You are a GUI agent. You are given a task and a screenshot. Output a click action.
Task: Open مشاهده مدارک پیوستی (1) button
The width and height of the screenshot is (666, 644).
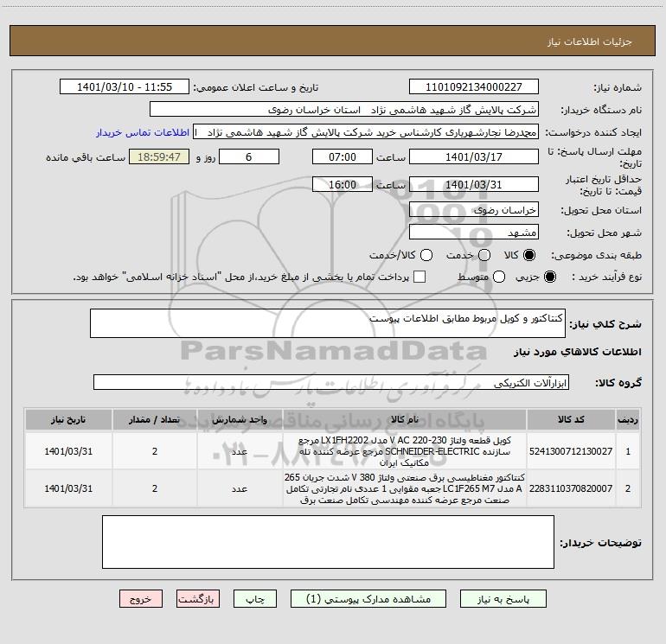368,598
